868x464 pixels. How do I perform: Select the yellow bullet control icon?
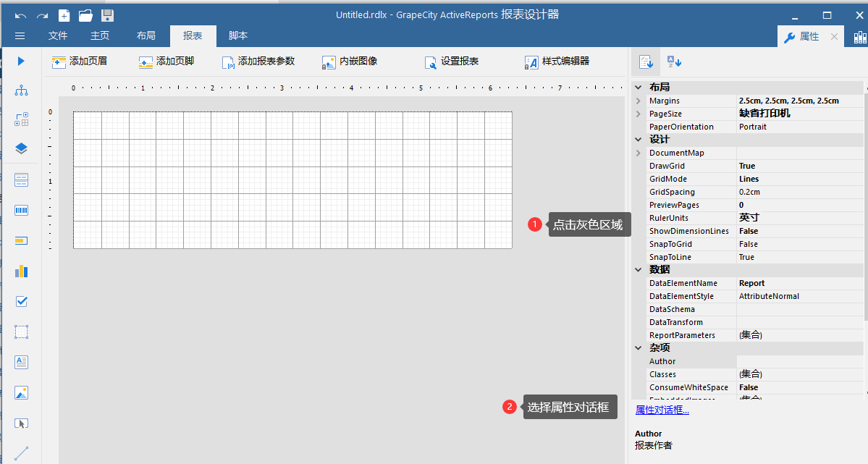(x=21, y=241)
